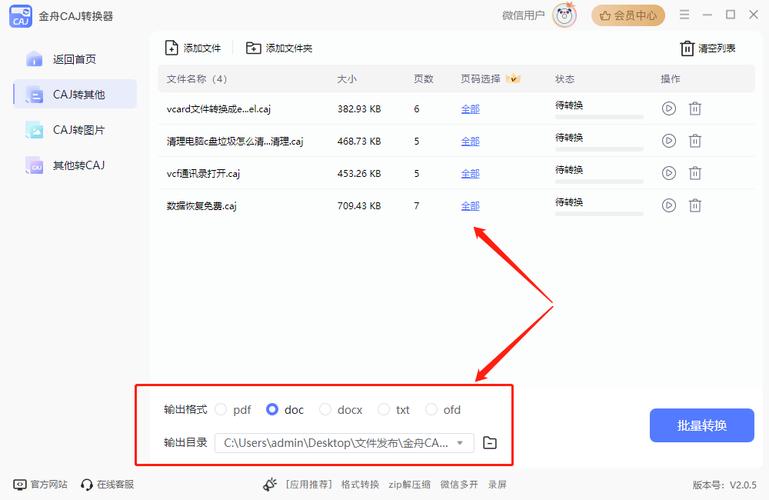This screenshot has height=500, width=769.
Task: Open the zip解压缩 recommended app link
Action: coord(410,484)
